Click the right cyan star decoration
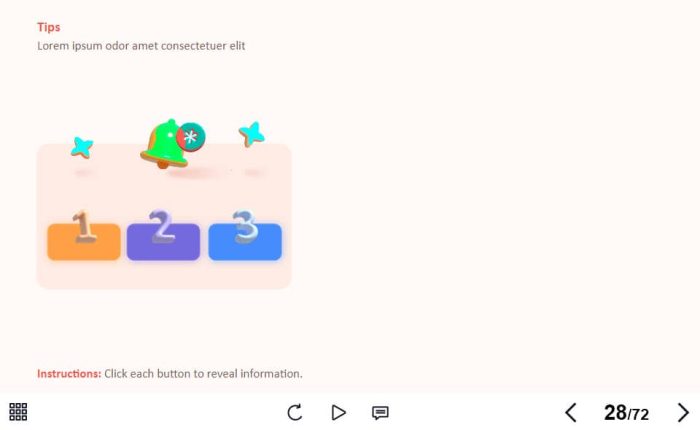The image size is (700, 430). (x=252, y=133)
